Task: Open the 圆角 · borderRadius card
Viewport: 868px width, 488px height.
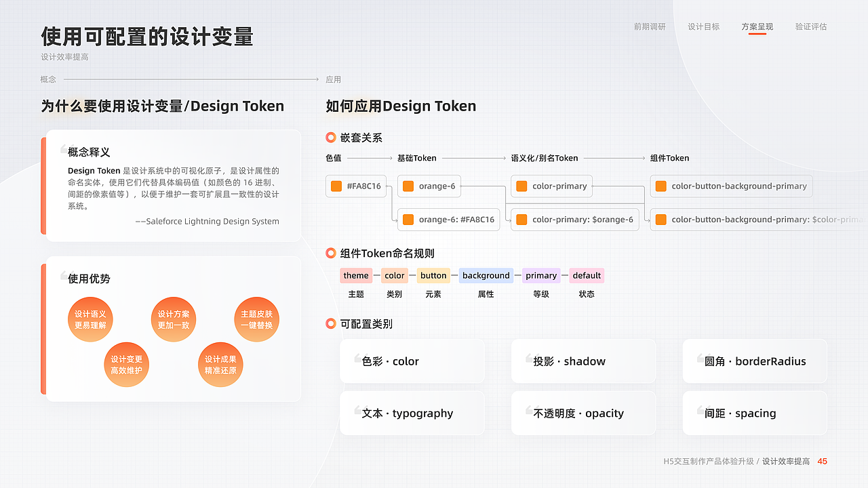Action: pos(755,361)
